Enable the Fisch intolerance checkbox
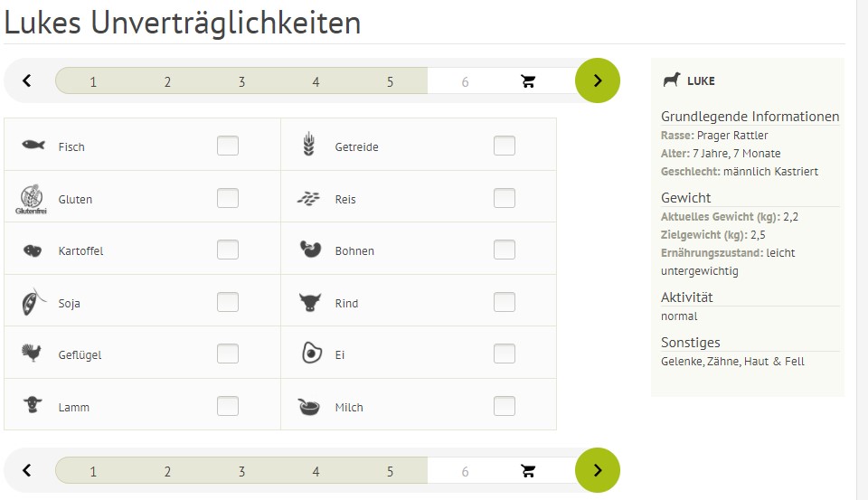Image resolution: width=868 pixels, height=500 pixels. pos(228,146)
